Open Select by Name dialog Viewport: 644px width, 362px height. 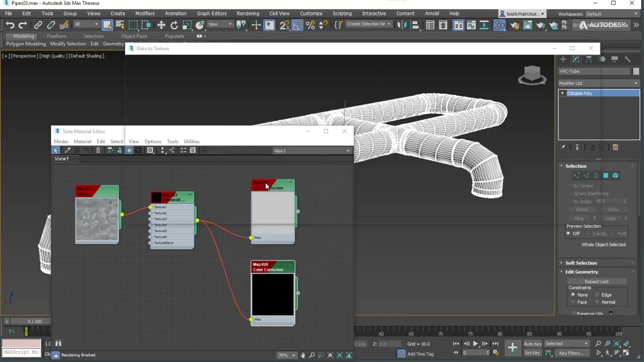pyautogui.click(x=120, y=25)
